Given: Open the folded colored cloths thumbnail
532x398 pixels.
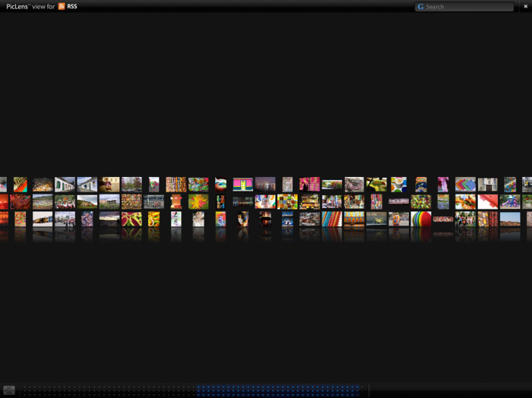Looking at the screenshot, I should click(465, 185).
